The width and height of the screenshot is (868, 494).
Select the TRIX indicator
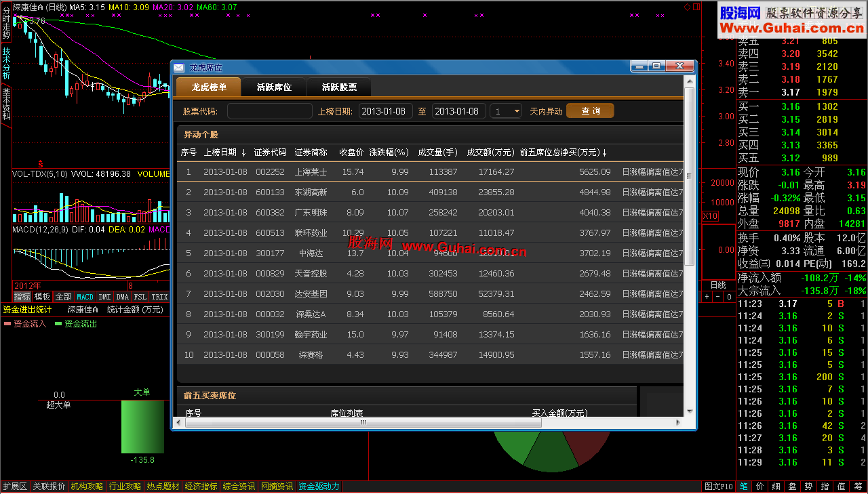[159, 297]
